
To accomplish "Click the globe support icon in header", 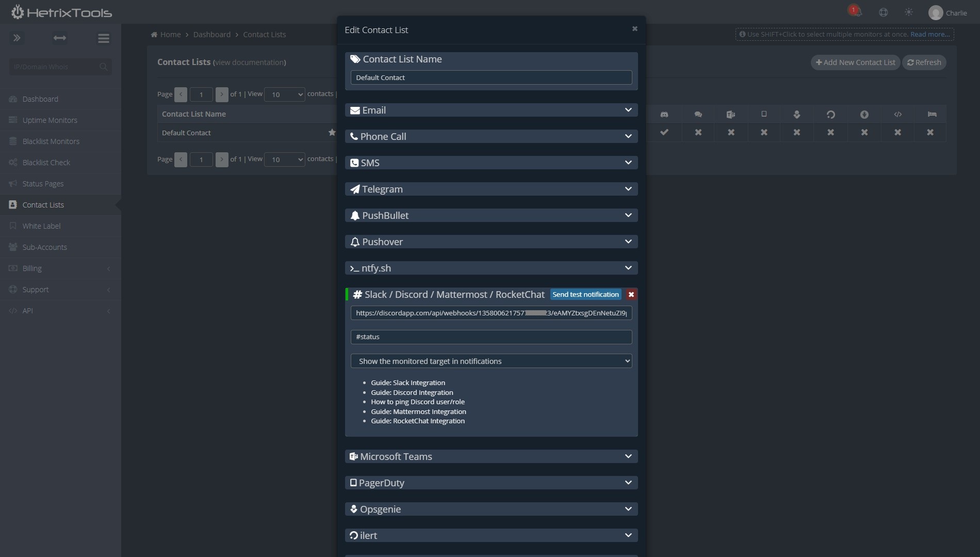I will [x=884, y=12].
